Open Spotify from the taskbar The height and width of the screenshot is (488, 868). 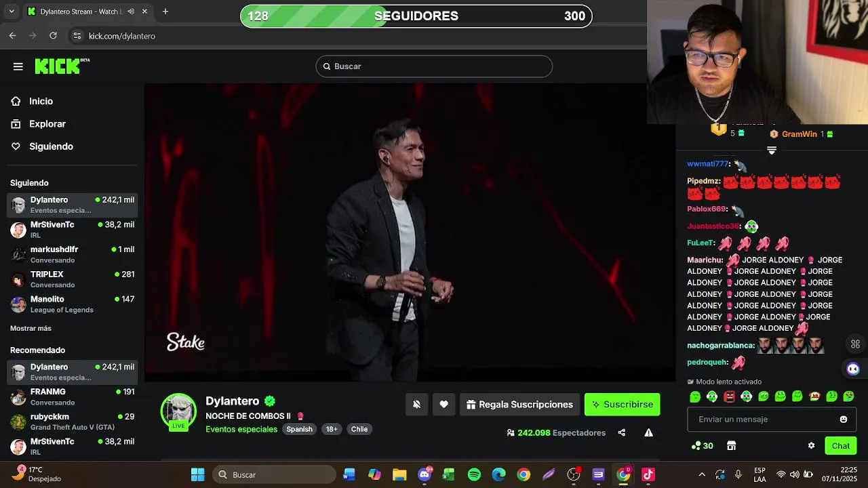point(474,474)
